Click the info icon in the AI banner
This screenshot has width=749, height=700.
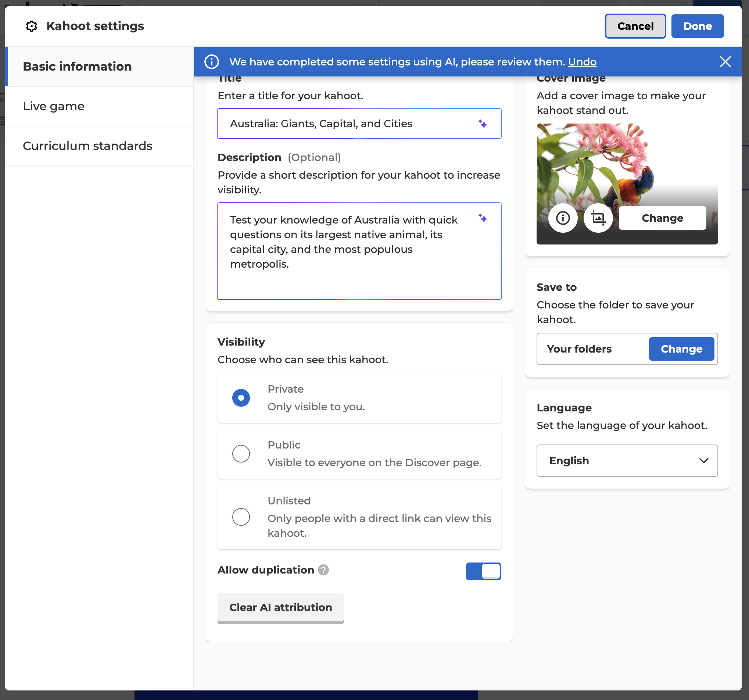(x=211, y=62)
